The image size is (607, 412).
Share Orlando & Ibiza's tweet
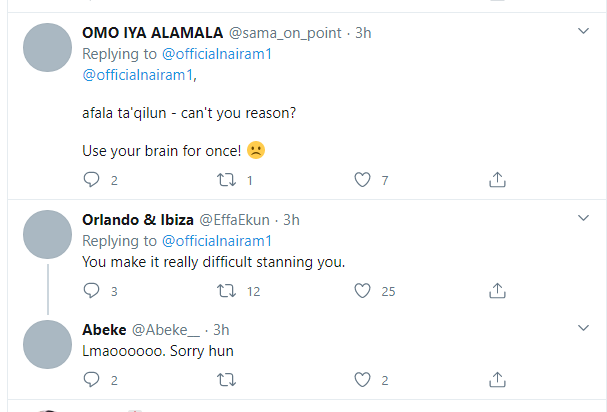pyautogui.click(x=497, y=291)
